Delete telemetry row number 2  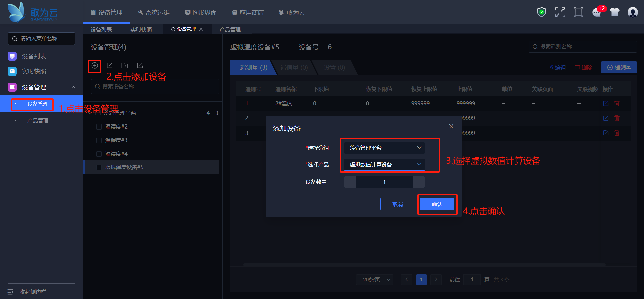(616, 118)
